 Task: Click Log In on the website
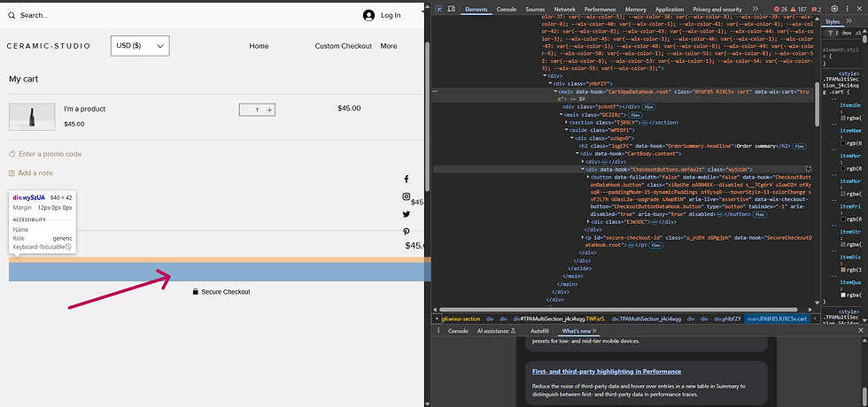[x=391, y=16]
